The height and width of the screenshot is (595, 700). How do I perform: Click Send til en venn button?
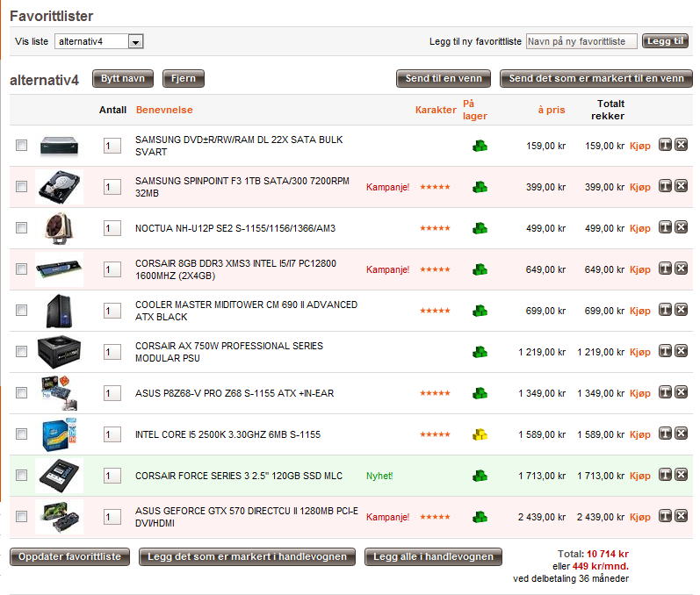(444, 78)
